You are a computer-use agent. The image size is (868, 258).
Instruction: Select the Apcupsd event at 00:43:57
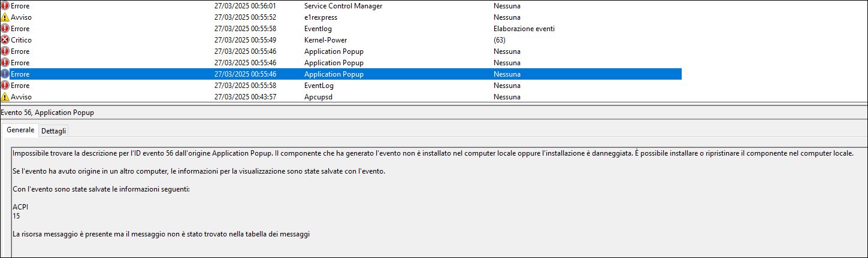341,97
